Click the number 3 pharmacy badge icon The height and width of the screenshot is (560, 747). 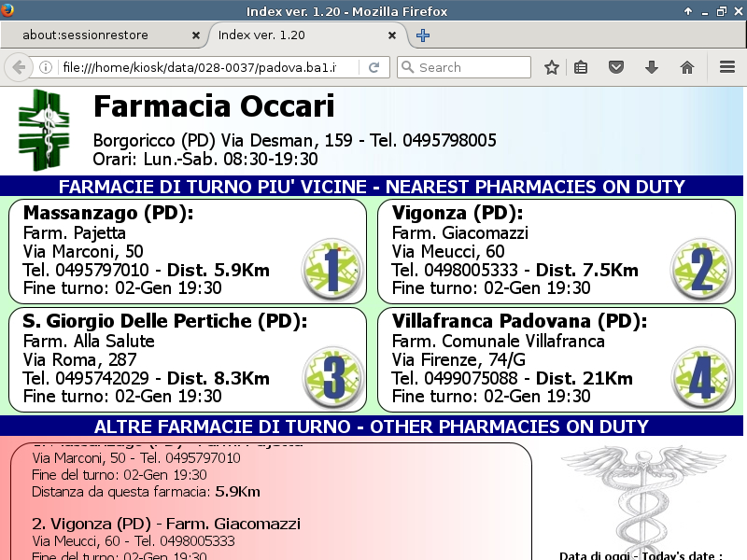coord(331,377)
